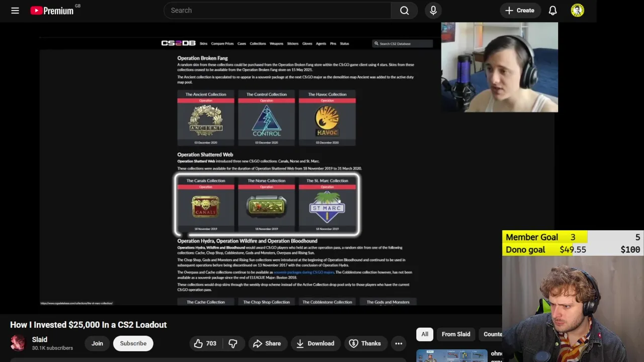Open The Cache Collection card
This screenshot has height=362, width=644.
click(x=206, y=302)
